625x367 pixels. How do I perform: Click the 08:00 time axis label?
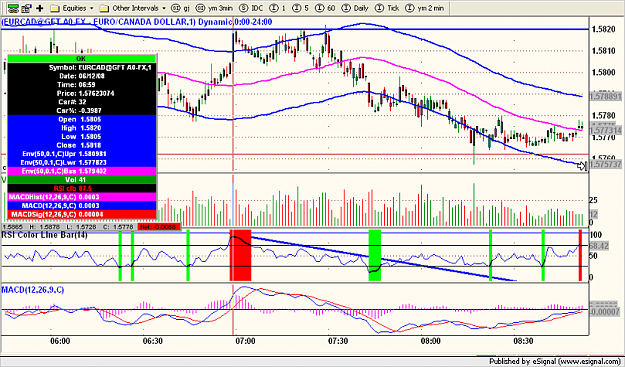[431, 341]
